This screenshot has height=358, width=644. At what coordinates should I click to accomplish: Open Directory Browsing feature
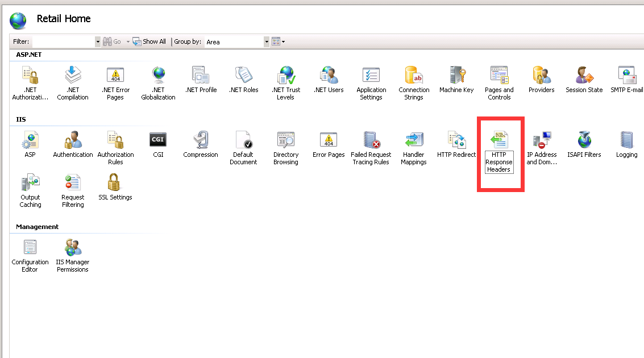tap(286, 148)
